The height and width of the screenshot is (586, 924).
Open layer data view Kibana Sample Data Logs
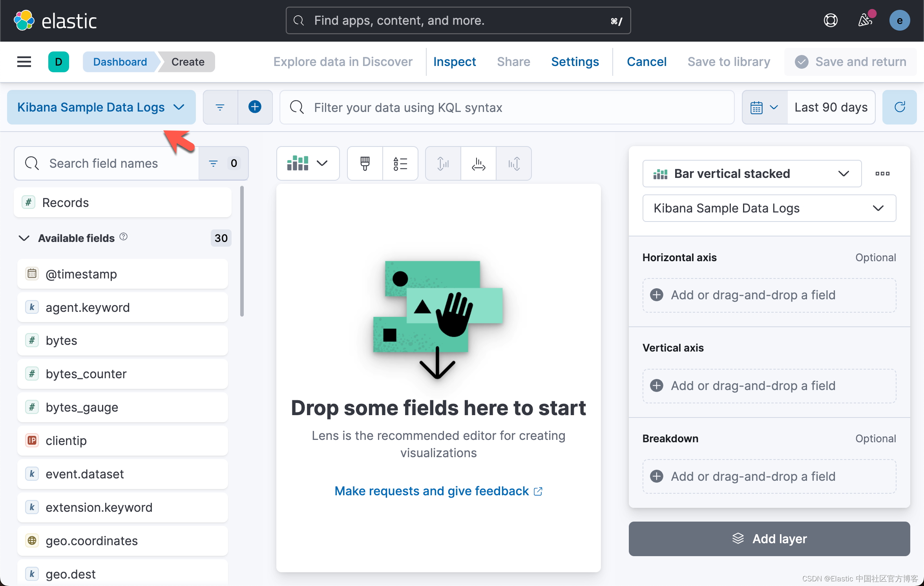(769, 208)
